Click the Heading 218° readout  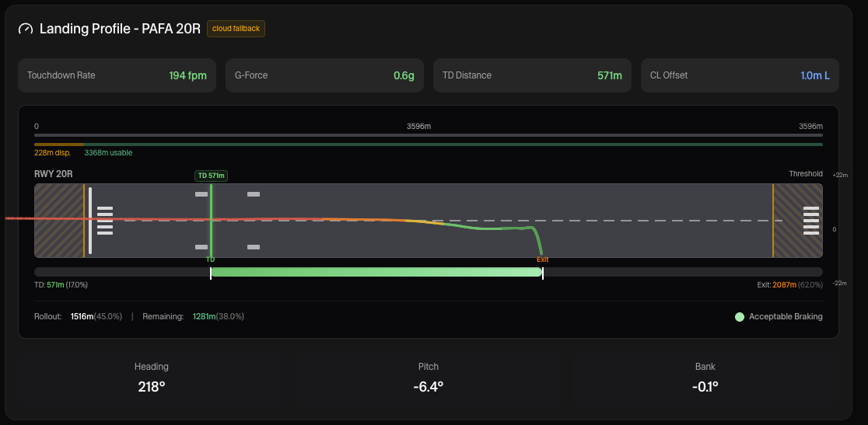pos(151,378)
